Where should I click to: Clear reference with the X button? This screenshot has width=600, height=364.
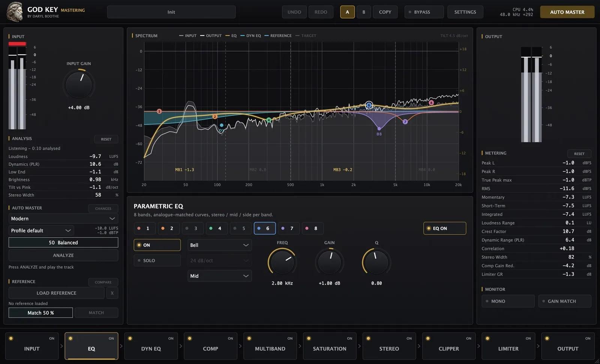(x=112, y=293)
